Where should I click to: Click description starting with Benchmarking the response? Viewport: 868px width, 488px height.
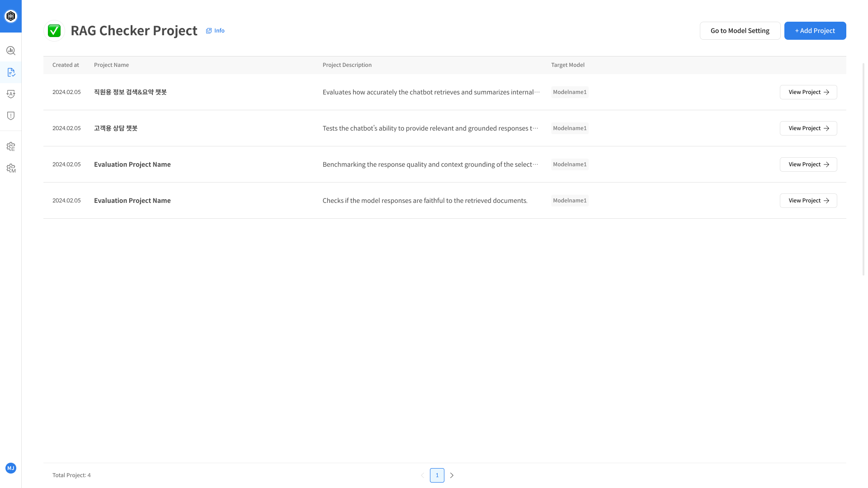(x=430, y=164)
